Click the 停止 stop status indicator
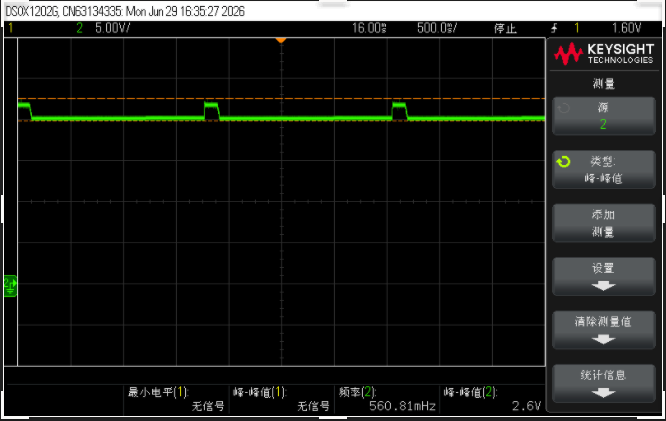 tap(505, 28)
